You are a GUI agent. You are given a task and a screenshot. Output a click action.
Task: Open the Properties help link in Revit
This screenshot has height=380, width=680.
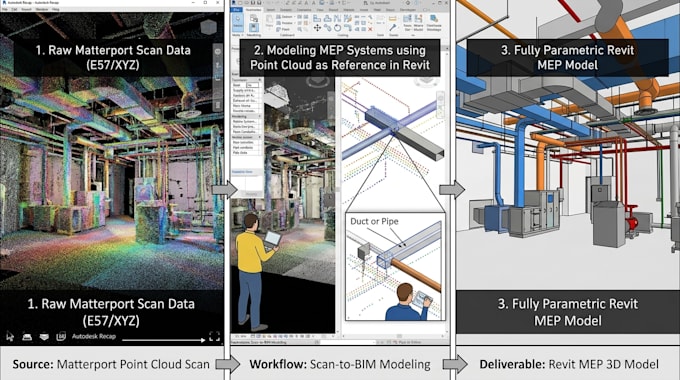coord(242,172)
